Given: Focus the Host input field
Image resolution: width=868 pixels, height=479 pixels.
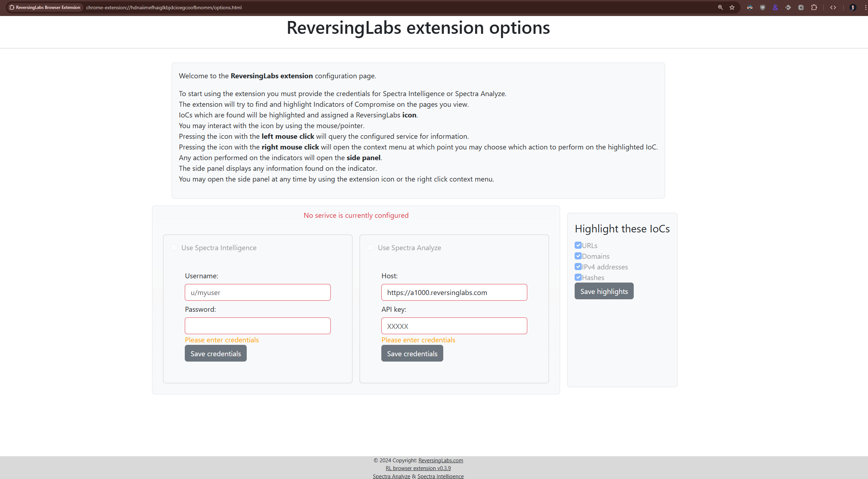Looking at the screenshot, I should (x=454, y=293).
